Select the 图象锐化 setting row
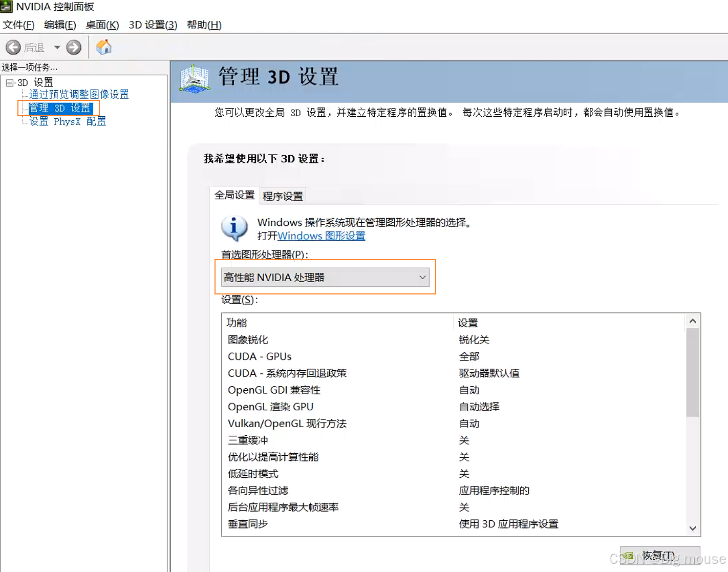The height and width of the screenshot is (572, 728). click(x=454, y=340)
